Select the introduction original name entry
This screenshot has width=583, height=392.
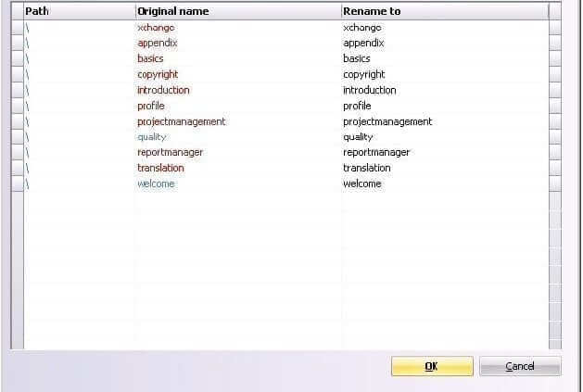[x=163, y=90]
